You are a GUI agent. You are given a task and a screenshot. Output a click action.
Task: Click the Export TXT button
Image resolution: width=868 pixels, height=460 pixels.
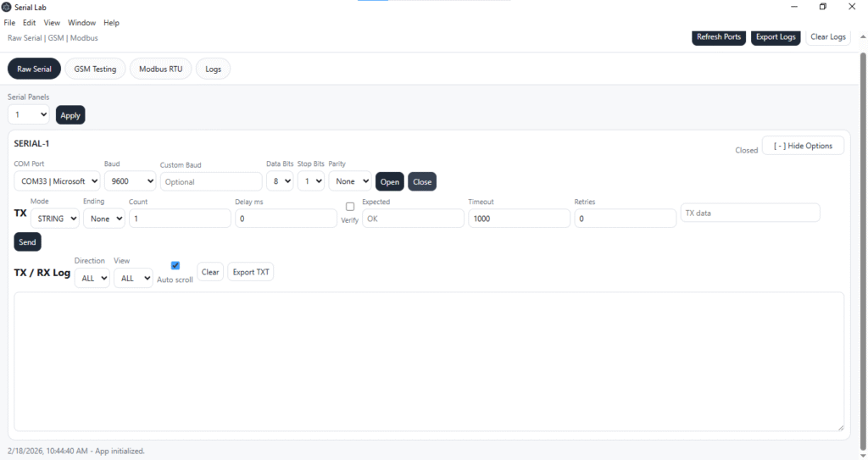click(250, 273)
